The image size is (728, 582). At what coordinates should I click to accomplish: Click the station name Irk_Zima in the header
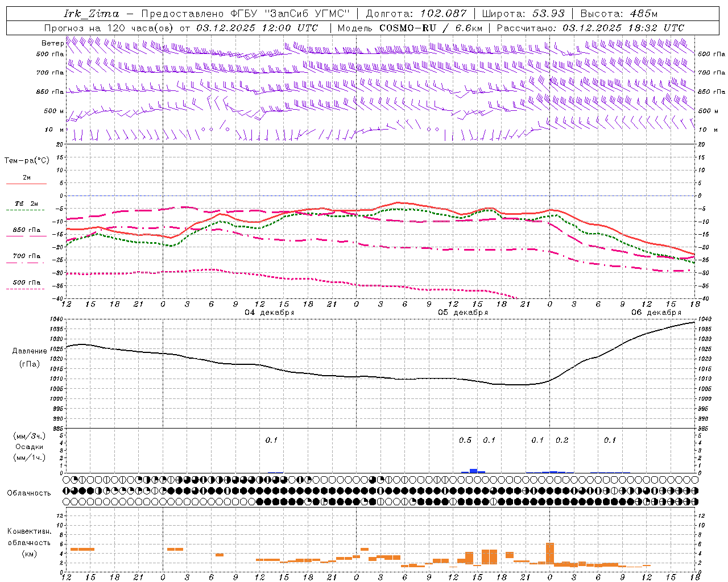point(91,14)
